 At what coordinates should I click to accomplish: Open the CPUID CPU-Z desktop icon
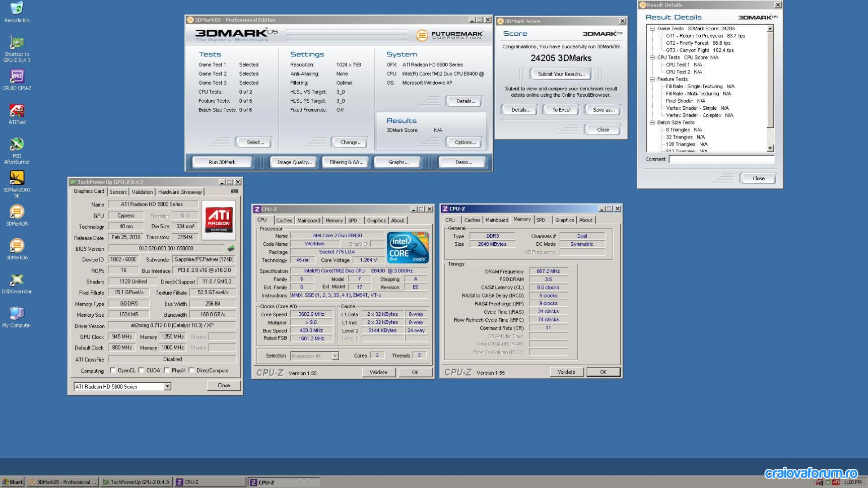tap(17, 80)
